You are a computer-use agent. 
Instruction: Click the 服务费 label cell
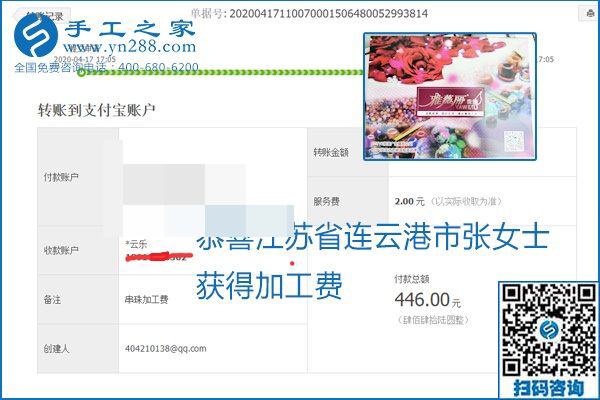[347, 201]
